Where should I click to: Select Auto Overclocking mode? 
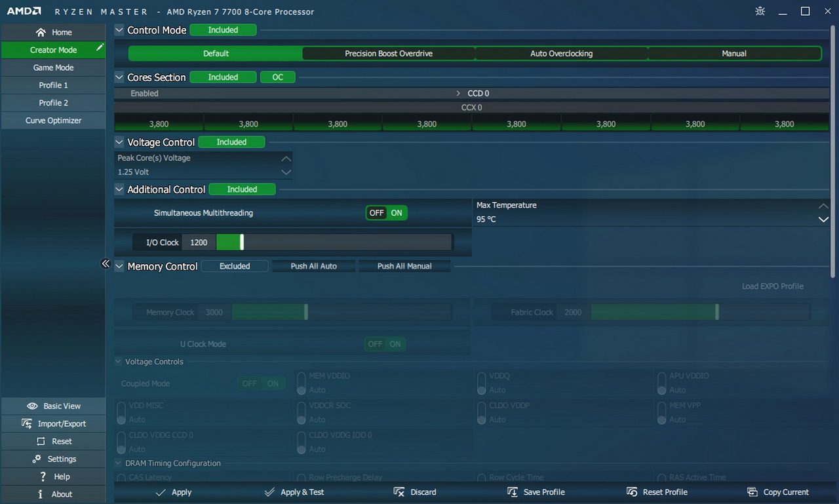point(561,54)
